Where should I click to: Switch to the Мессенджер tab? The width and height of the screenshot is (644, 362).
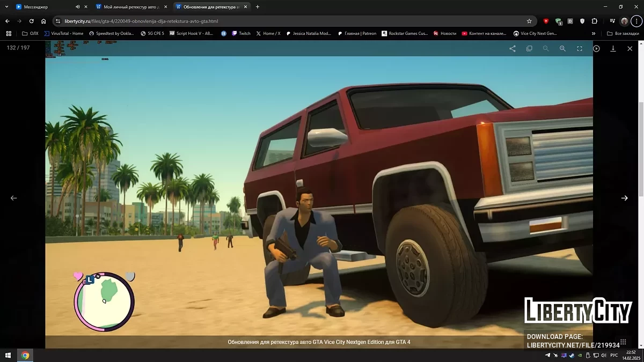click(x=43, y=7)
